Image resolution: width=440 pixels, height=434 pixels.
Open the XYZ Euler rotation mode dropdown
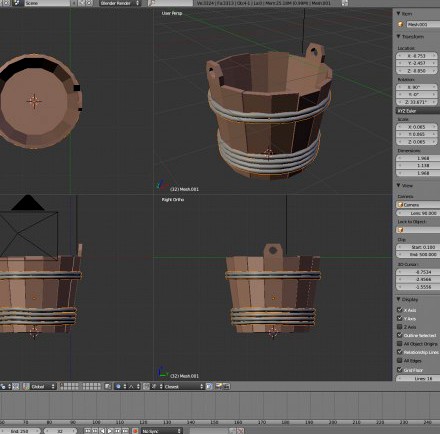click(x=418, y=111)
